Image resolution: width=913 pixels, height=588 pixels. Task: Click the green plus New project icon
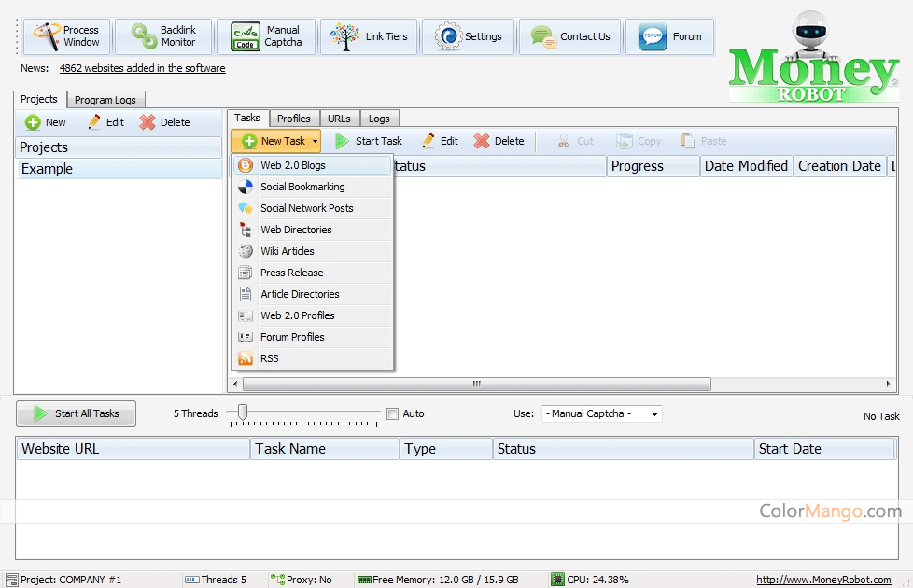tap(33, 122)
